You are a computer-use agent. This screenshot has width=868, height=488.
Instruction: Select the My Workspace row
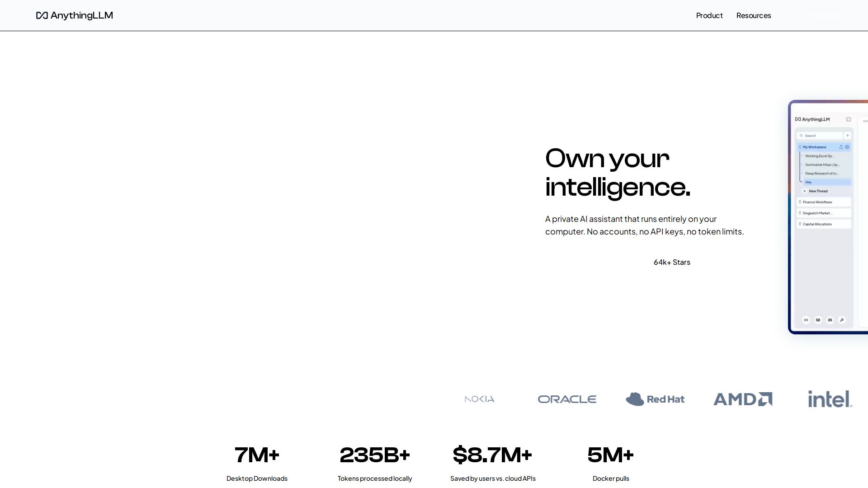(x=824, y=147)
